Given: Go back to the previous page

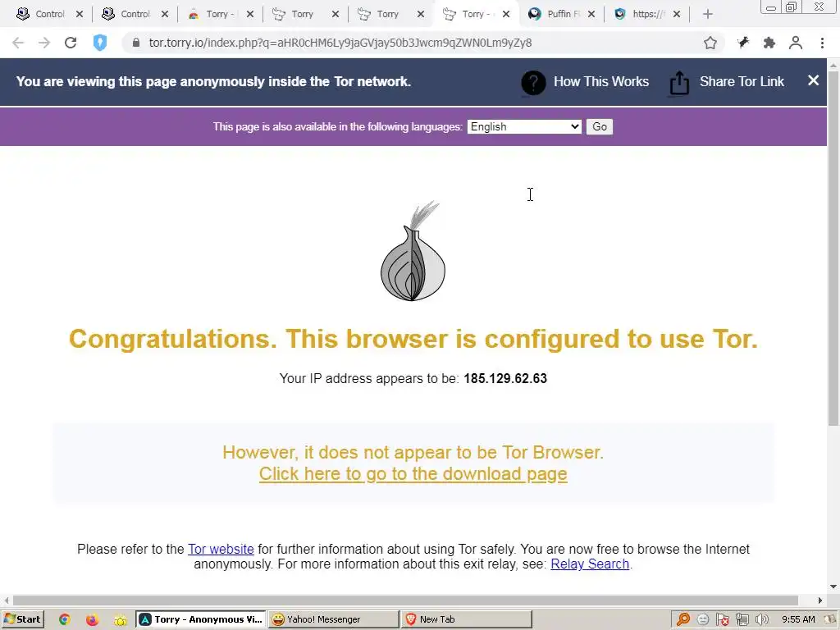Looking at the screenshot, I should 18,43.
